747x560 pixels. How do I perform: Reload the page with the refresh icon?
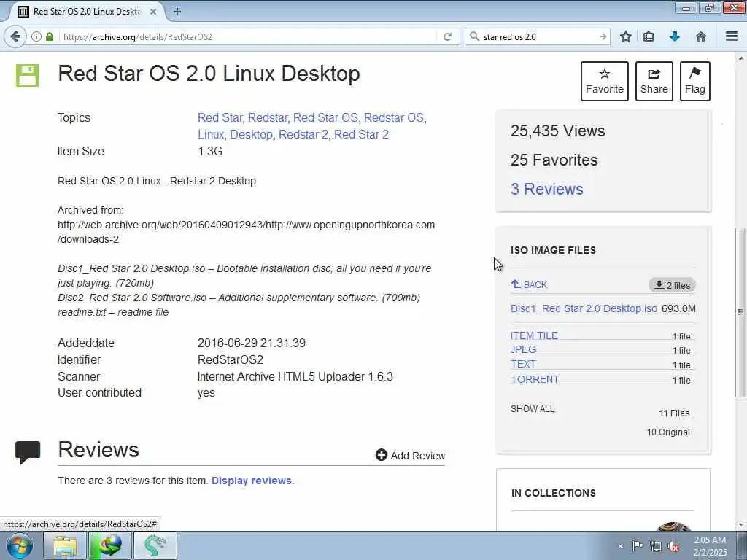447,36
